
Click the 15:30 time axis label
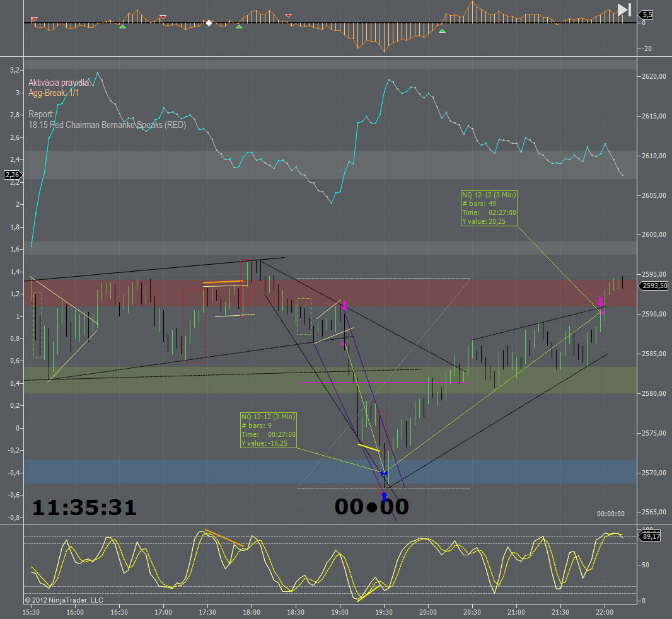click(31, 612)
